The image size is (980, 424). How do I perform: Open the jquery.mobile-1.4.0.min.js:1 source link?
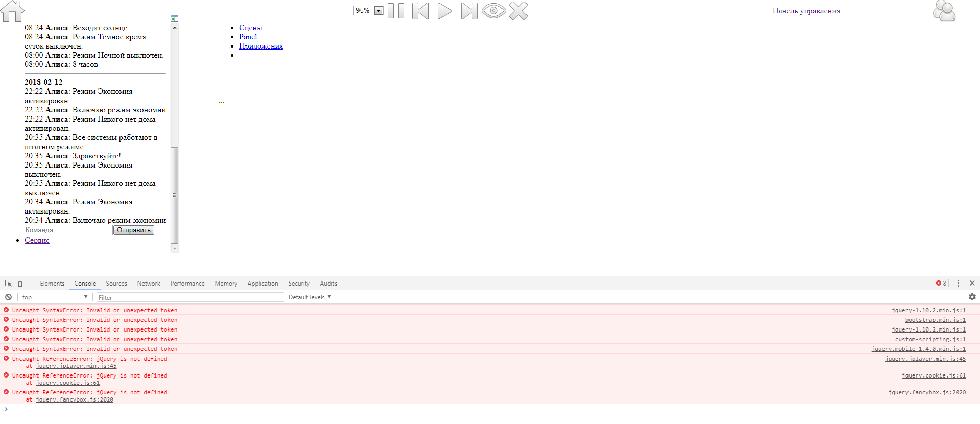pyautogui.click(x=919, y=349)
